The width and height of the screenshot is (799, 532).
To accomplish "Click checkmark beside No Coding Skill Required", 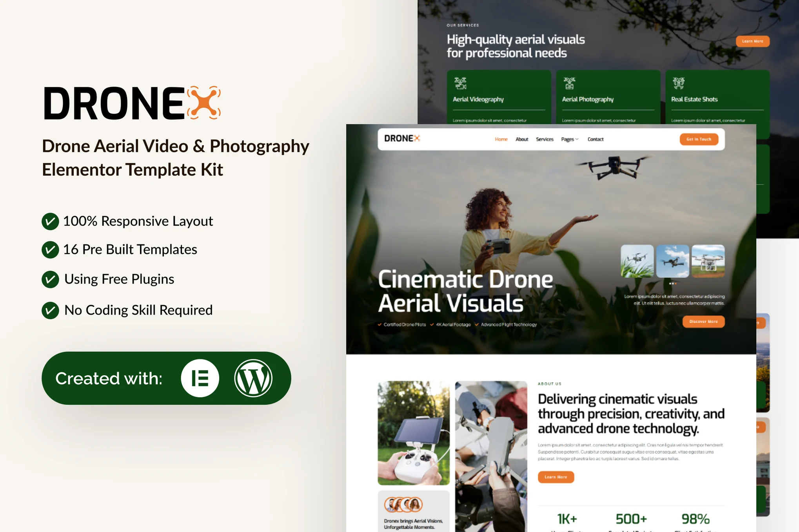I will pos(50,310).
